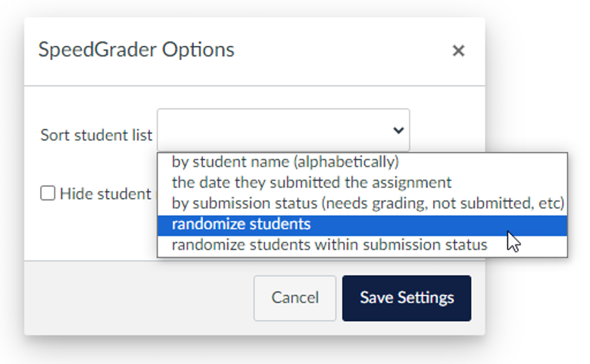Click the "SpeedGrader Options" dialog title
590x364 pixels.
[136, 51]
